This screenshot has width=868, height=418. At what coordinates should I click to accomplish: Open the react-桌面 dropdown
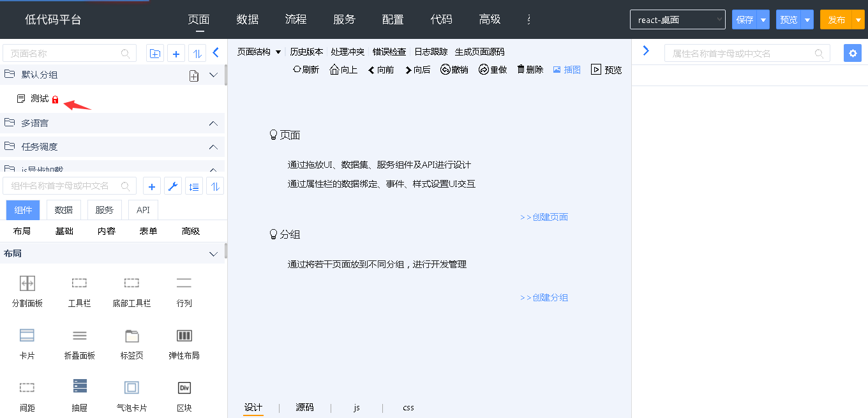tap(678, 20)
